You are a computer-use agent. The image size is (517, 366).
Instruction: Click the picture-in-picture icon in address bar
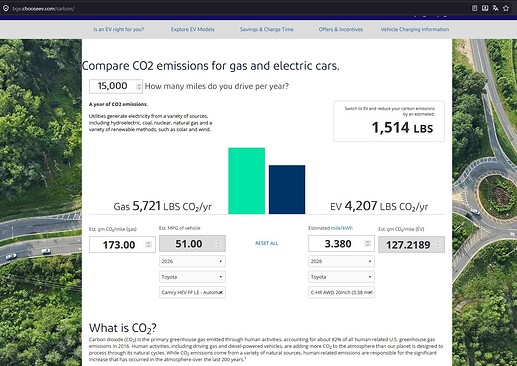tap(485, 8)
